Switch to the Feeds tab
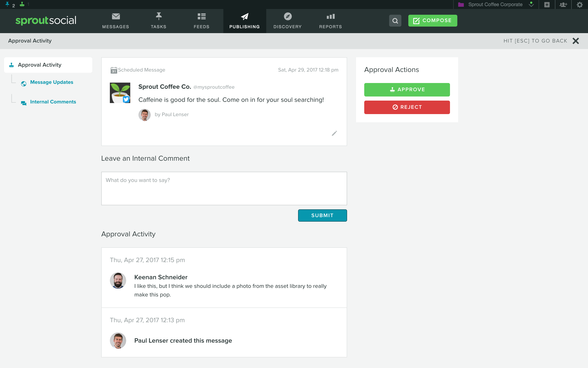Screen dimensions: 588x368 pyautogui.click(x=202, y=21)
